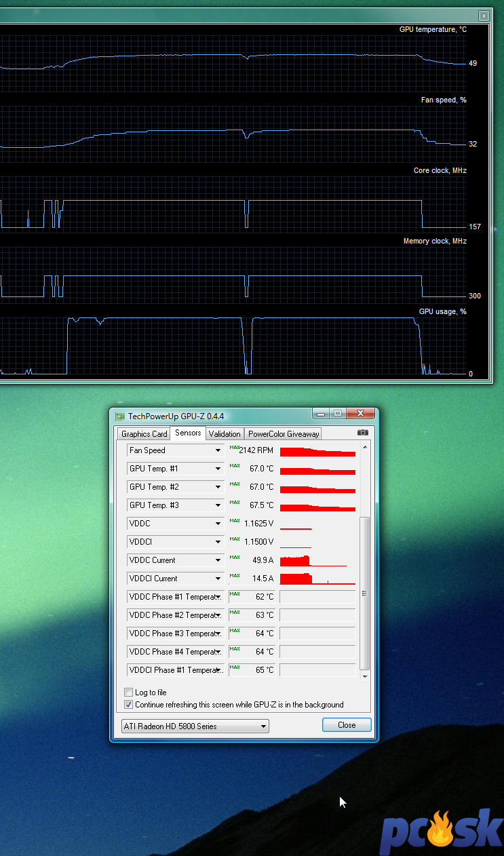
Task: Click the Fan speed, % graph label
Action: [x=444, y=100]
